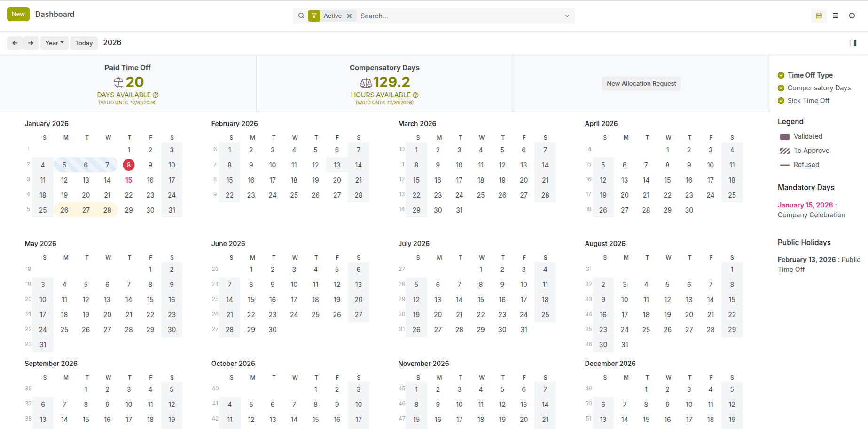Open the Year scale dropdown
Image resolution: width=868 pixels, height=429 pixels.
click(x=55, y=43)
